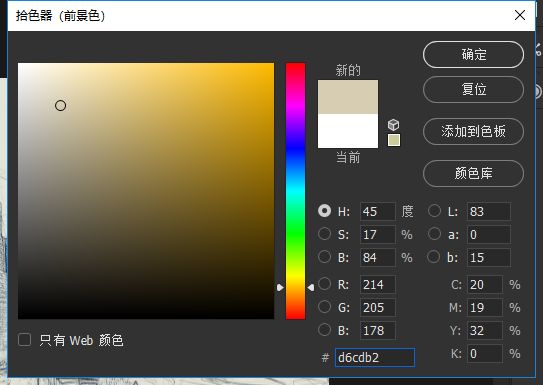Click the L field showing 83
This screenshot has width=543, height=385.
pyautogui.click(x=489, y=212)
